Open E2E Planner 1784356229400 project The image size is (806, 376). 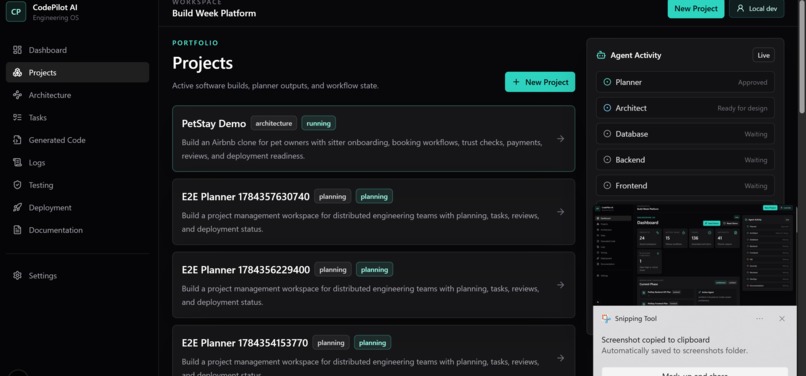[x=374, y=284]
